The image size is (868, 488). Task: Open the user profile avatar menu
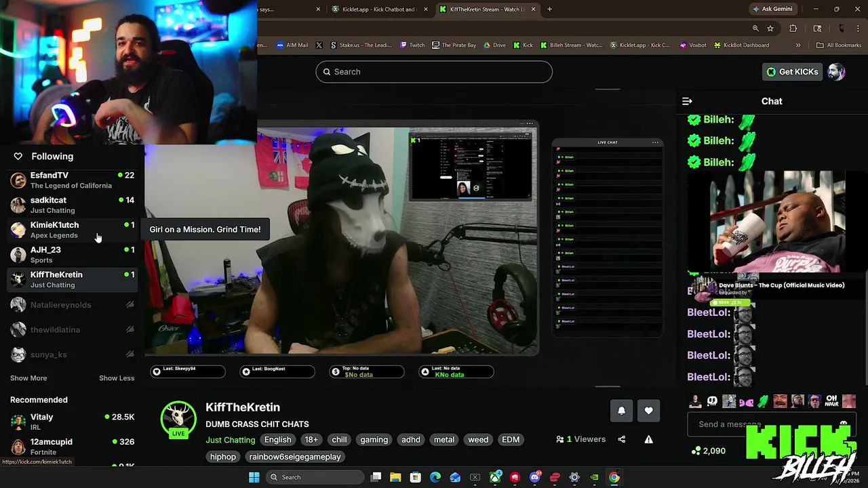(x=836, y=72)
